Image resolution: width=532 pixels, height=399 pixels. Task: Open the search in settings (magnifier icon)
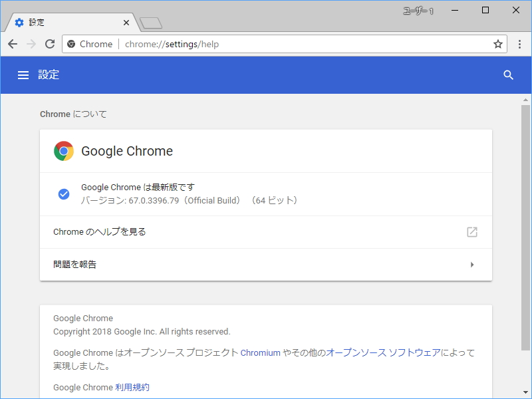(509, 75)
